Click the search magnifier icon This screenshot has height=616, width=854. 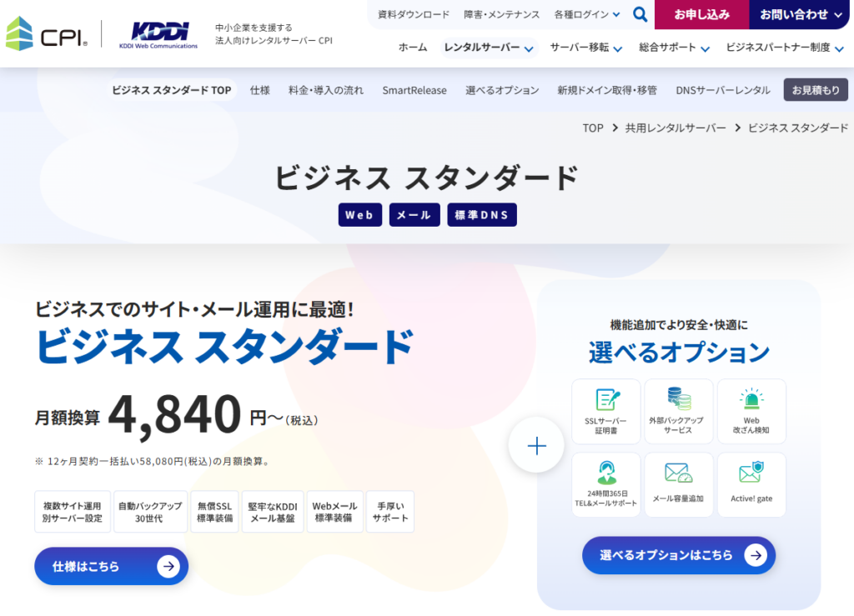[x=640, y=14]
